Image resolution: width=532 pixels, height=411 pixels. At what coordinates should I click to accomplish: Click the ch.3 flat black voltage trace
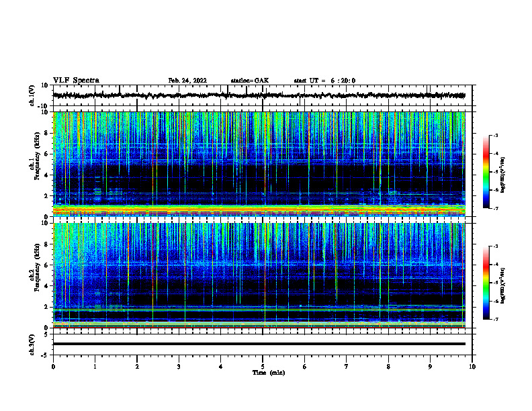(259, 344)
